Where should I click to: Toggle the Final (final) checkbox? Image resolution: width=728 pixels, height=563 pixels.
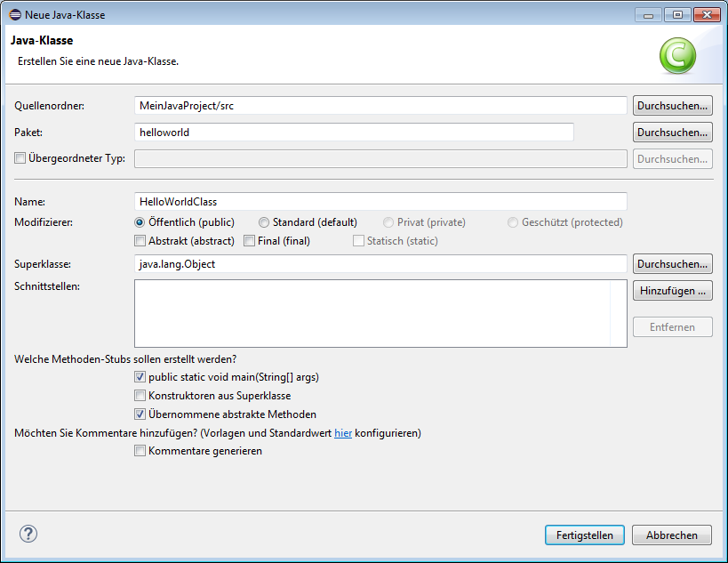[x=250, y=240]
